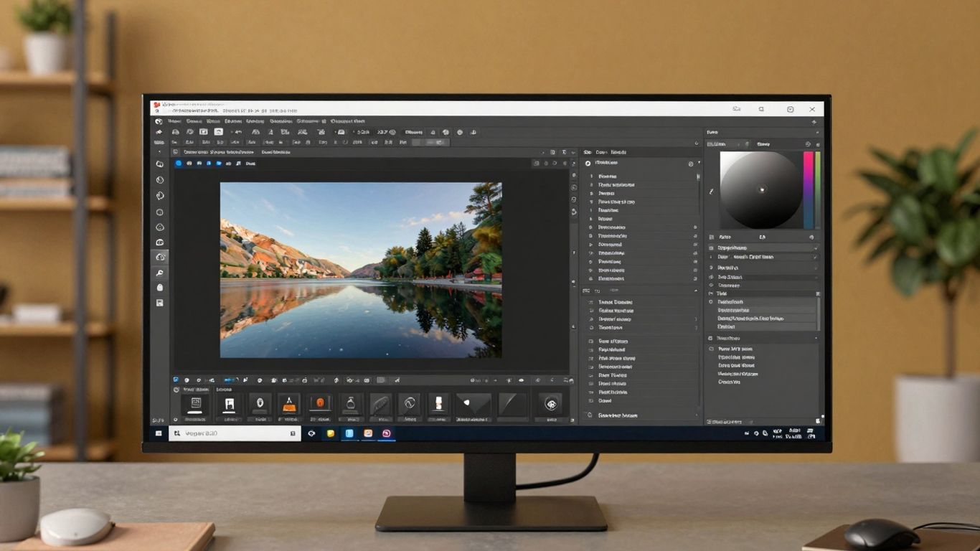Select the eyedropper icon beside the color wheel
This screenshot has width=980, height=551.
coord(711,191)
